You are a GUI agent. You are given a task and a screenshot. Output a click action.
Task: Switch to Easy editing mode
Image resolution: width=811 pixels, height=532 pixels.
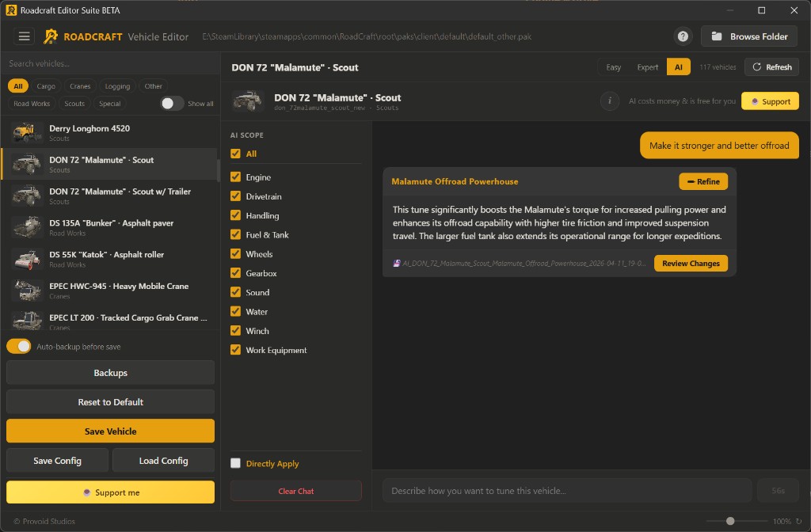pyautogui.click(x=614, y=67)
